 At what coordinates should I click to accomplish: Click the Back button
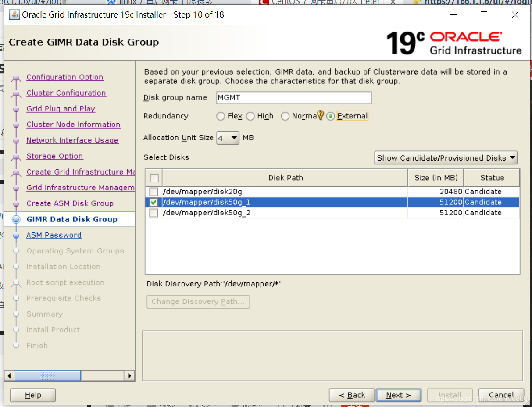[x=352, y=395]
